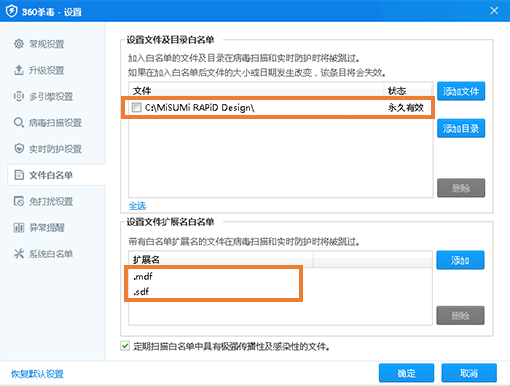Click the do-not-disturb icon beside 免打扰设置

coord(19,201)
